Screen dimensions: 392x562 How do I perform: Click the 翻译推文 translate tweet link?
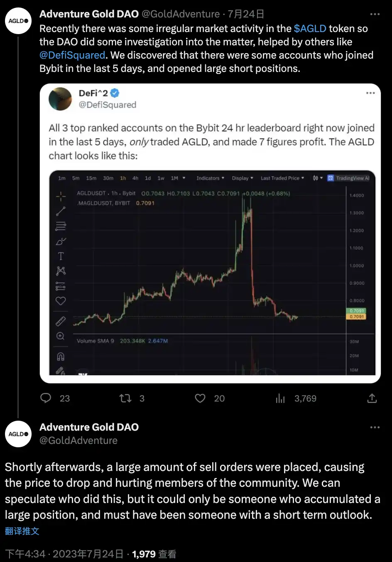22,531
